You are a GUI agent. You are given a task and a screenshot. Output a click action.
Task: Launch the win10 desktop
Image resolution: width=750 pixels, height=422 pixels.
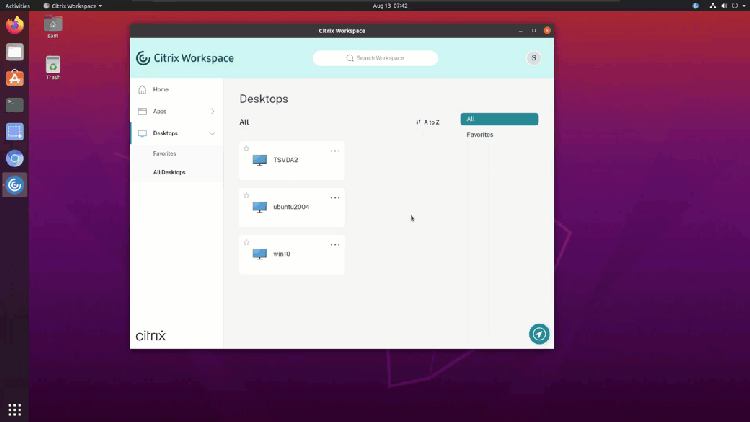point(292,255)
